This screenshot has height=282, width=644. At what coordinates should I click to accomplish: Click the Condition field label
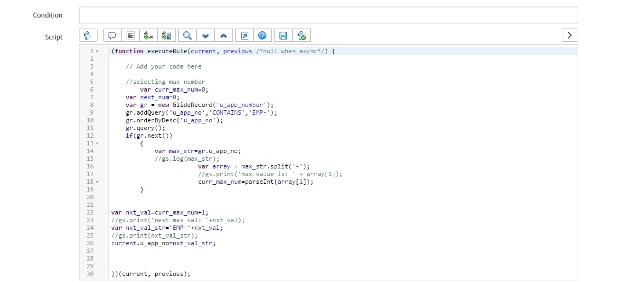(x=48, y=15)
